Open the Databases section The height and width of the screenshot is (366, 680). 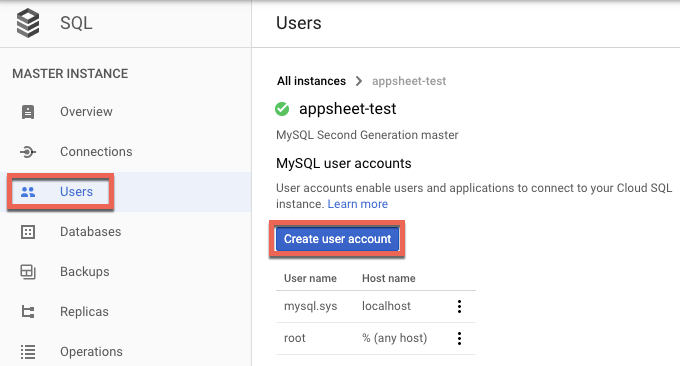(91, 232)
